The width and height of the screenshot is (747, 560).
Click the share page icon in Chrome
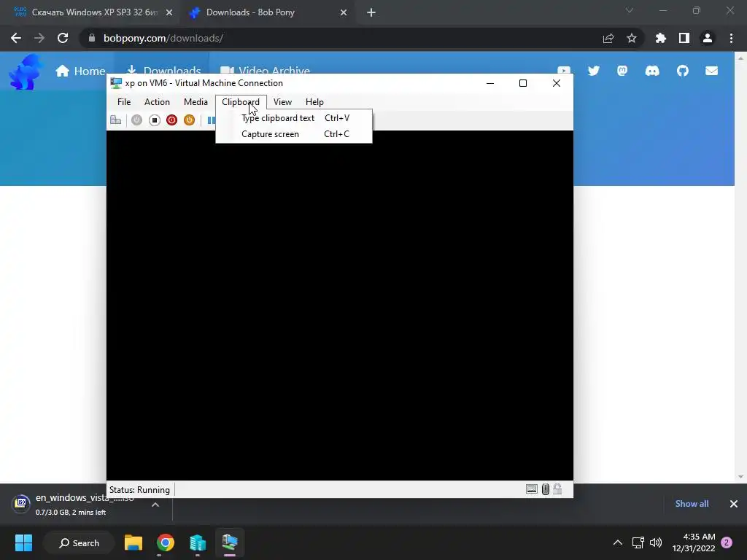(608, 38)
